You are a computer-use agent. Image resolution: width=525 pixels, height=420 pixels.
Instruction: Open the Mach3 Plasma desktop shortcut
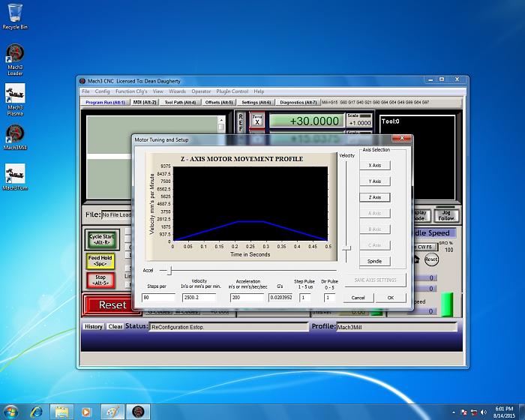(15, 100)
